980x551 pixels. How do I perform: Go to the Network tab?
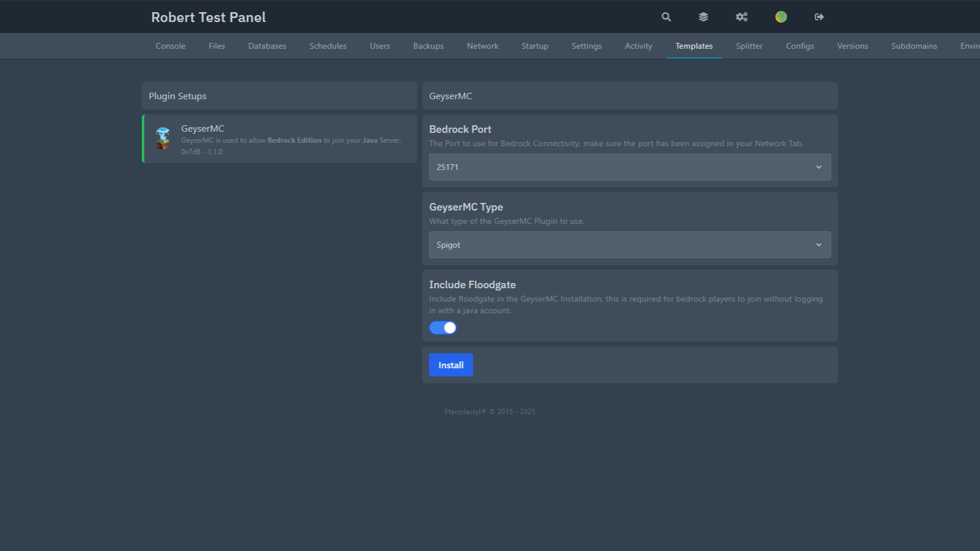click(482, 46)
